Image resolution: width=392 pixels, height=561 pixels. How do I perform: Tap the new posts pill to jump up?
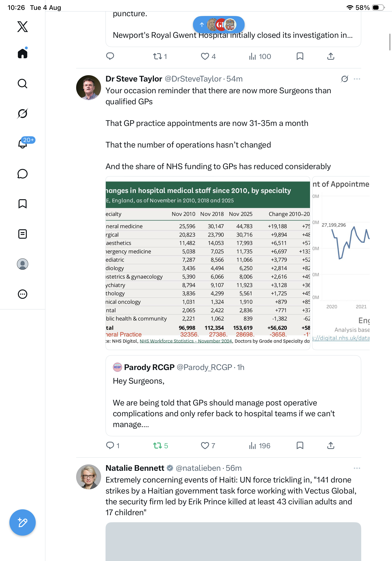click(219, 25)
